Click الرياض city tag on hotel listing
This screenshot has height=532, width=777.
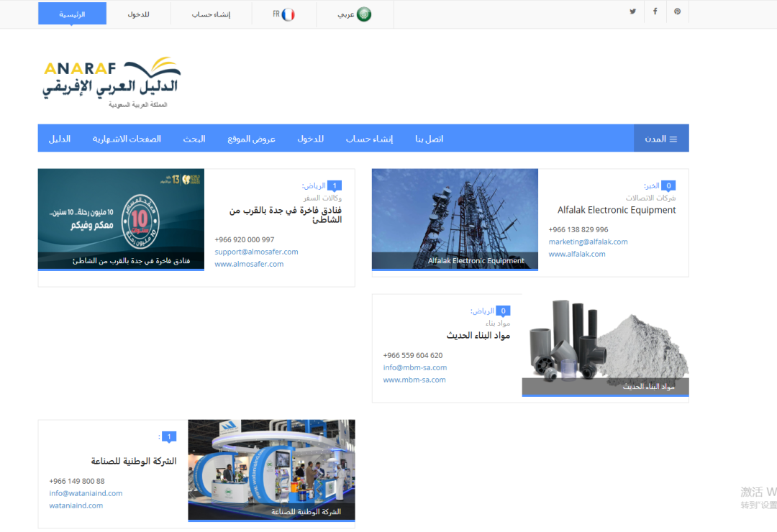coord(314,185)
